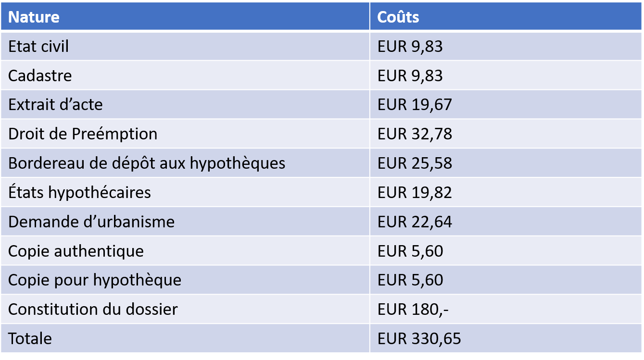The height and width of the screenshot is (360, 644).
Task: Select the Etat civil cell
Action: coord(185,46)
